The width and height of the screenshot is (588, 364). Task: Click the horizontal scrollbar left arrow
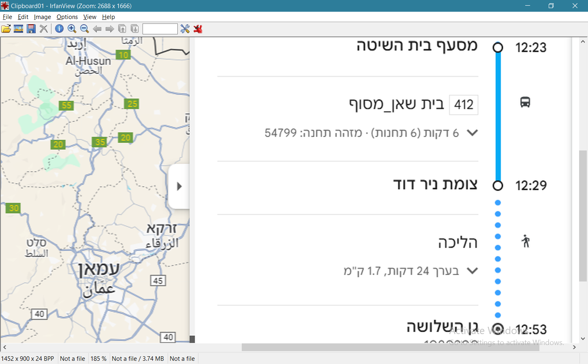click(x=4, y=347)
